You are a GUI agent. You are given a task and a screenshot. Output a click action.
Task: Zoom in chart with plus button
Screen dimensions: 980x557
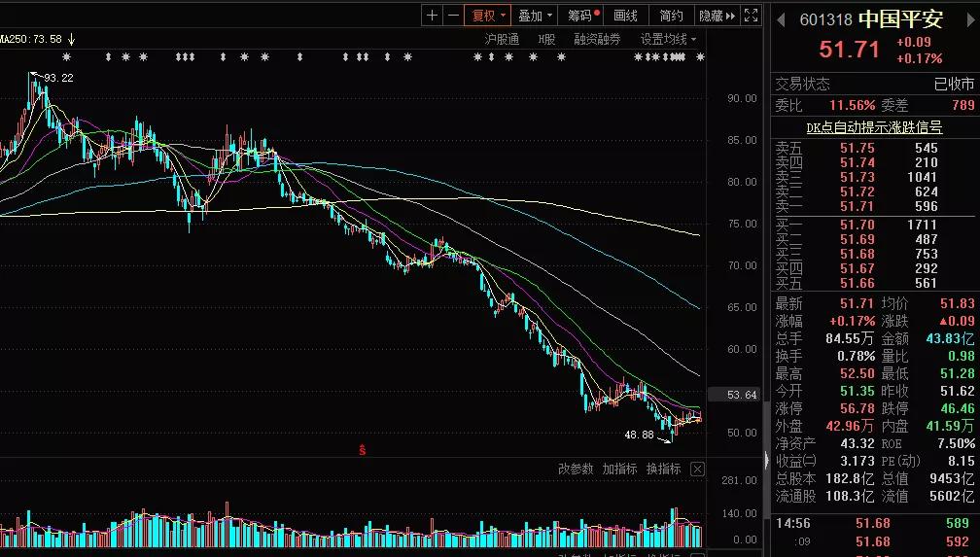pos(432,16)
